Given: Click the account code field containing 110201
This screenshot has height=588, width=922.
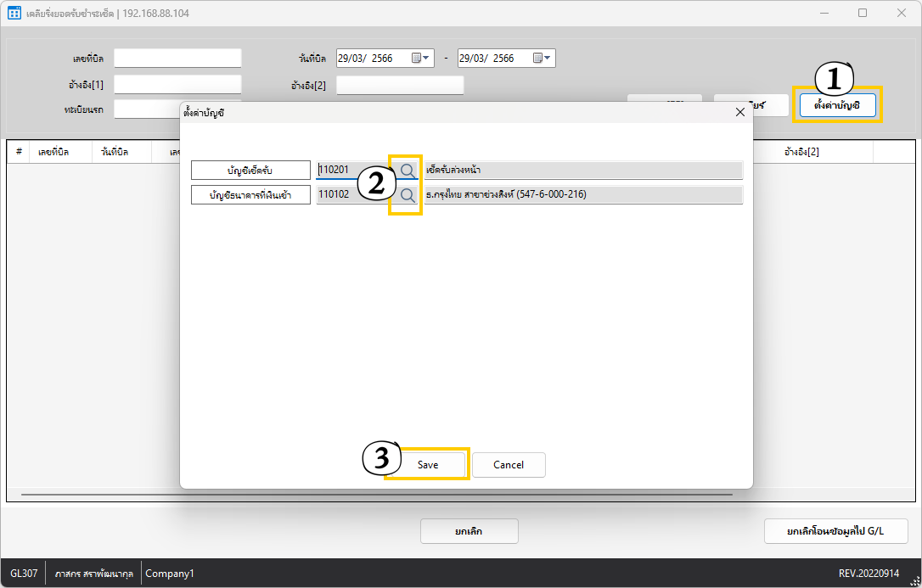Looking at the screenshot, I should (x=351, y=171).
